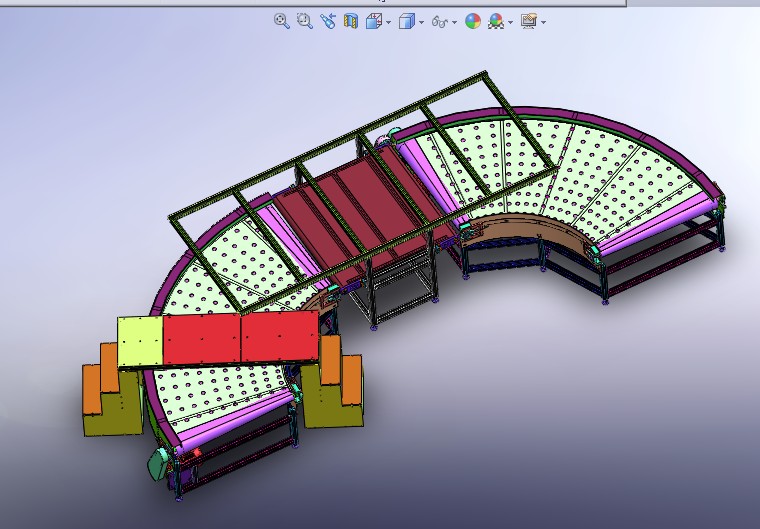Restore the Previous View
This screenshot has height=529, width=760.
[x=328, y=21]
